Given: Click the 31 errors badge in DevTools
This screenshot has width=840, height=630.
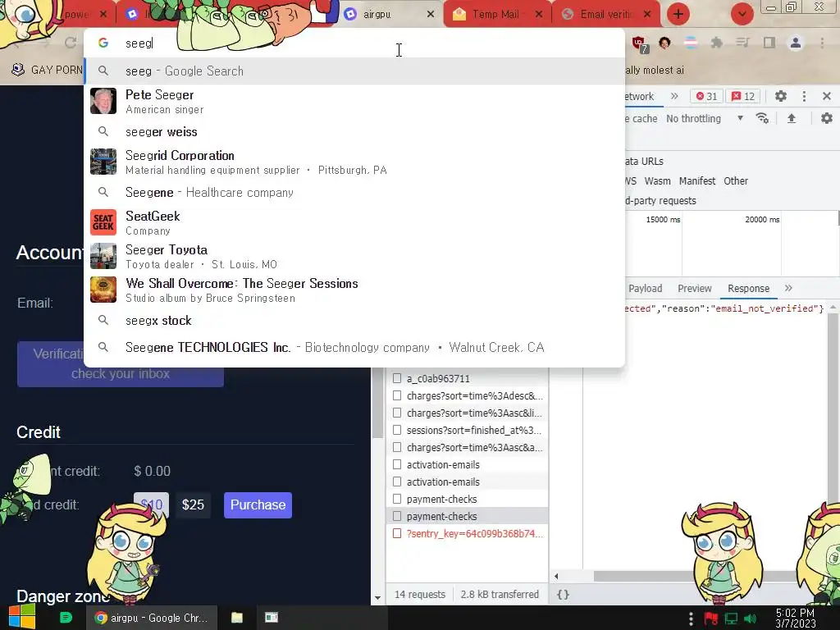Looking at the screenshot, I should (x=706, y=97).
